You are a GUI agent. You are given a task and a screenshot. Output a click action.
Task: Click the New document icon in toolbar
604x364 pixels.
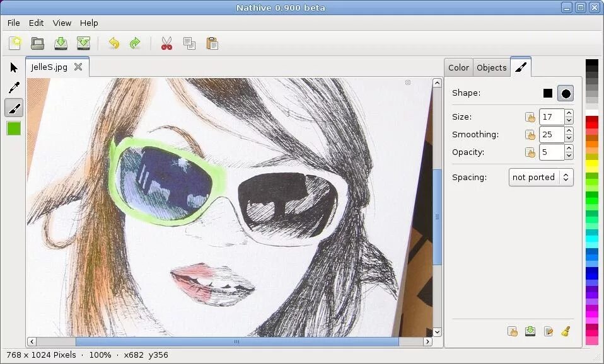15,43
